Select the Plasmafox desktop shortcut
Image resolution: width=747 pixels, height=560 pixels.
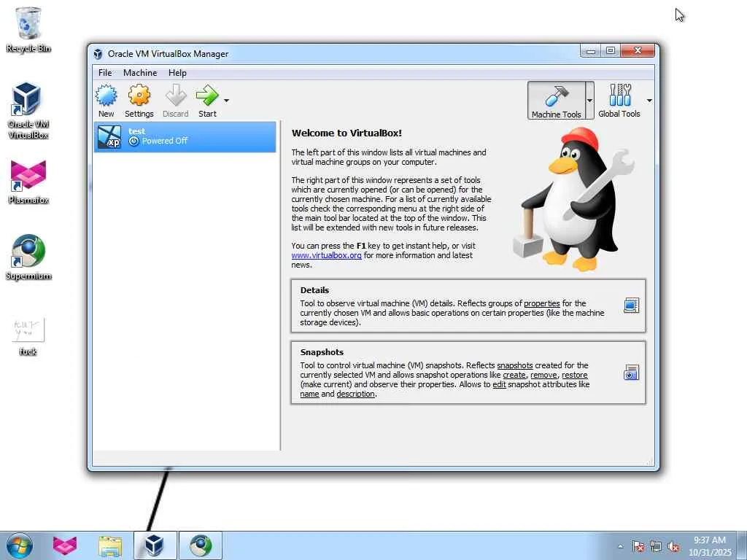(28, 182)
